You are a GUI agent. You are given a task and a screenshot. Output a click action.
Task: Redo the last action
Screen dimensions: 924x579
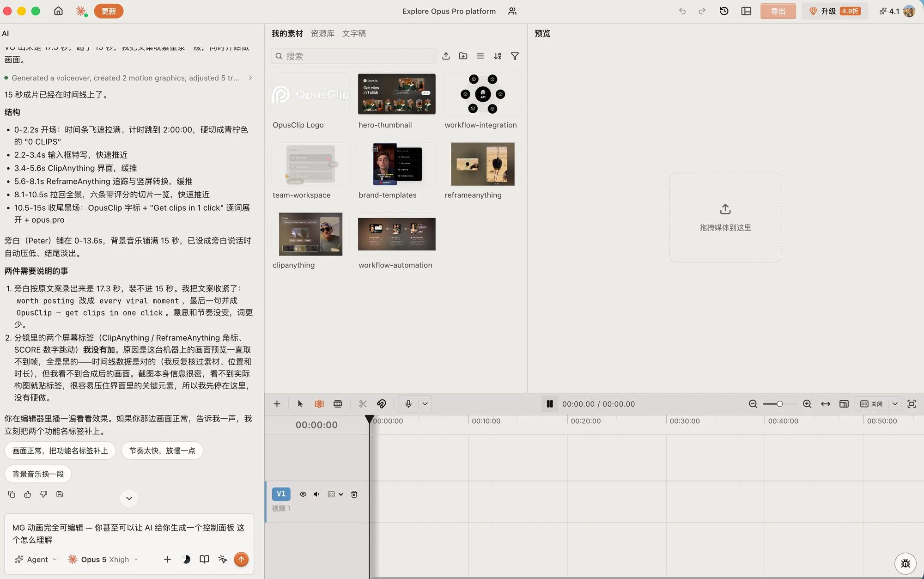click(x=702, y=11)
